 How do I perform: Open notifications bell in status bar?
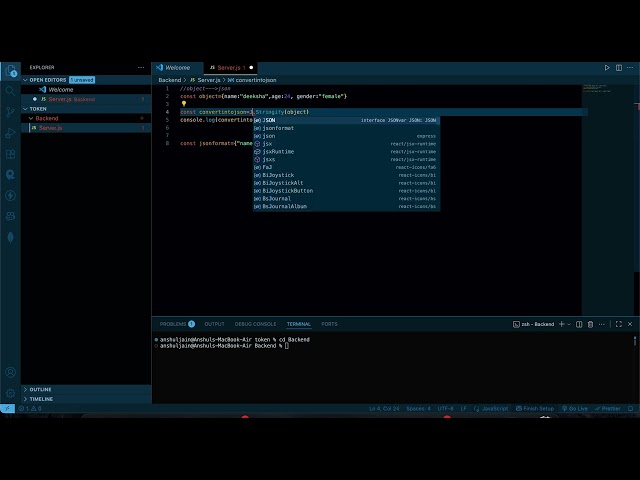point(631,408)
